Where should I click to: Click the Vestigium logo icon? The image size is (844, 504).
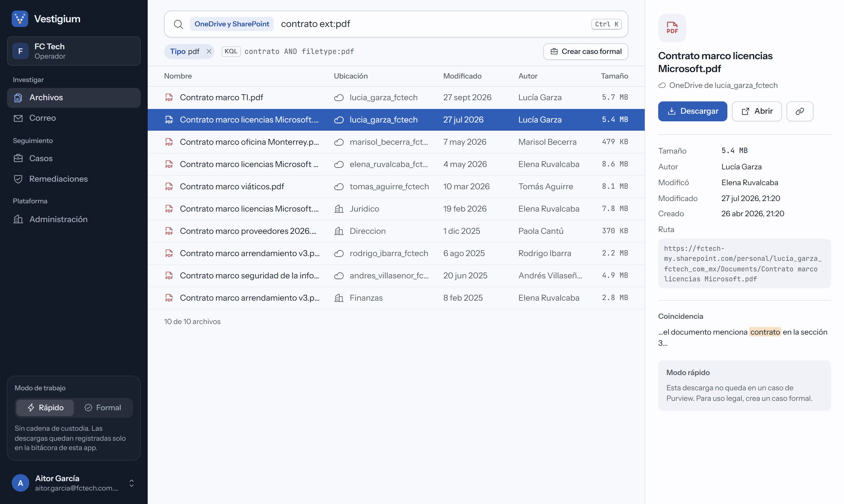point(20,19)
